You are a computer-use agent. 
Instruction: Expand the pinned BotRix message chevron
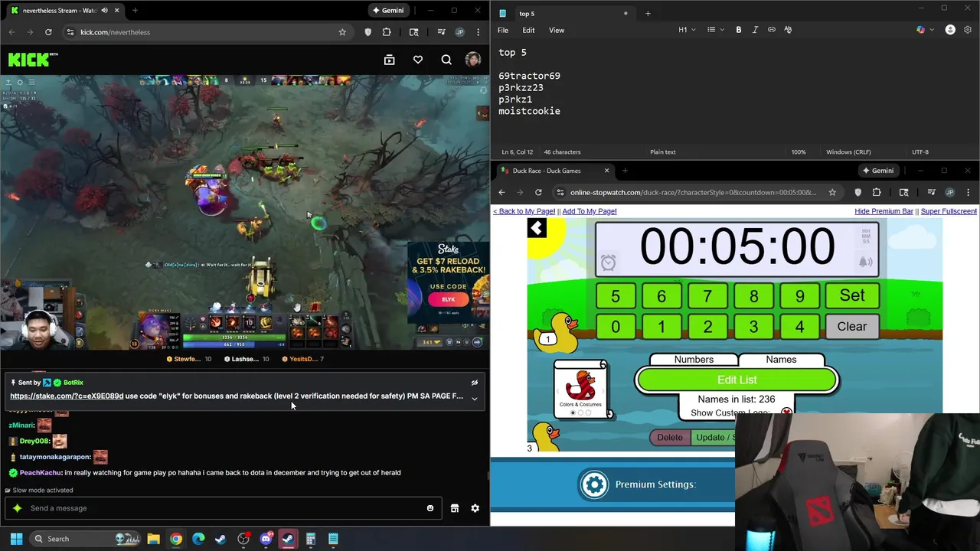click(x=475, y=398)
